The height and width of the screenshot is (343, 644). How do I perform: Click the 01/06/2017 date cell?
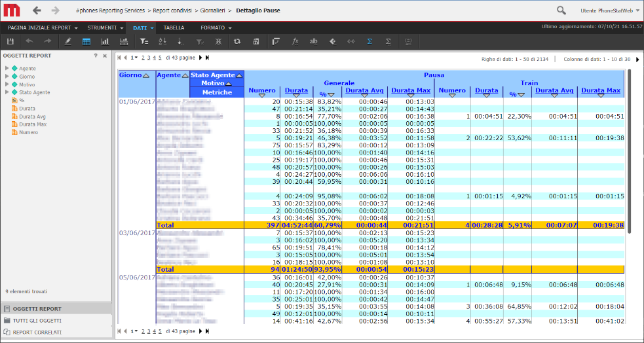point(137,101)
